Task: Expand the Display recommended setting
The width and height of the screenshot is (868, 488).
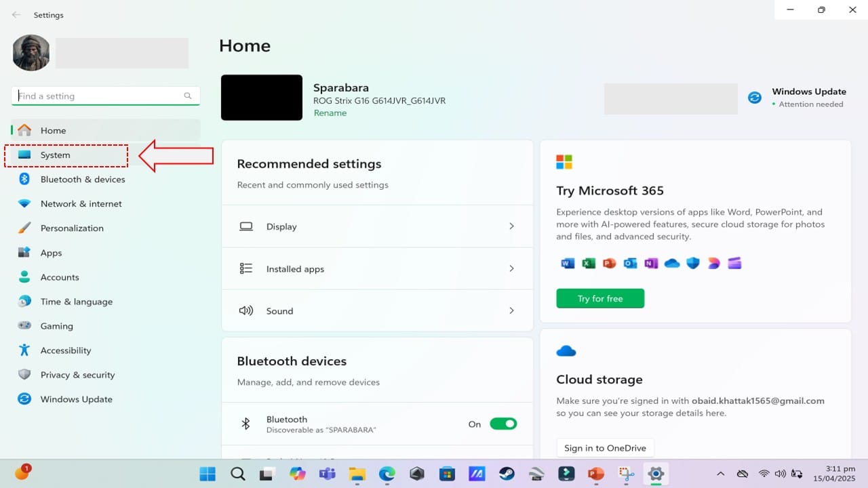Action: pos(377,226)
